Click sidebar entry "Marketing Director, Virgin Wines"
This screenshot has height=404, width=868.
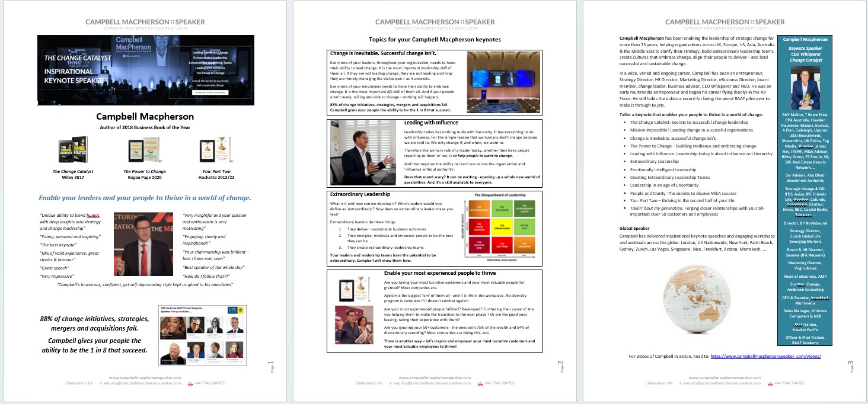[805, 265]
